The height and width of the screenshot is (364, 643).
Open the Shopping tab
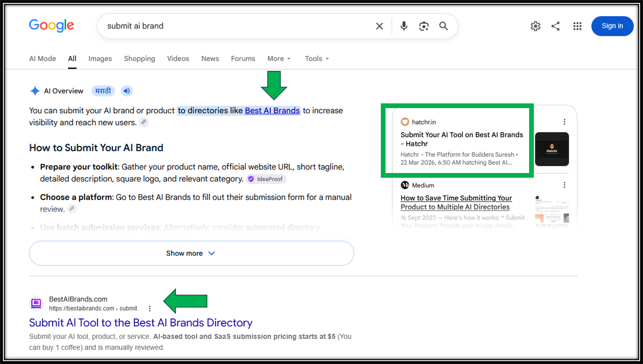coord(139,59)
